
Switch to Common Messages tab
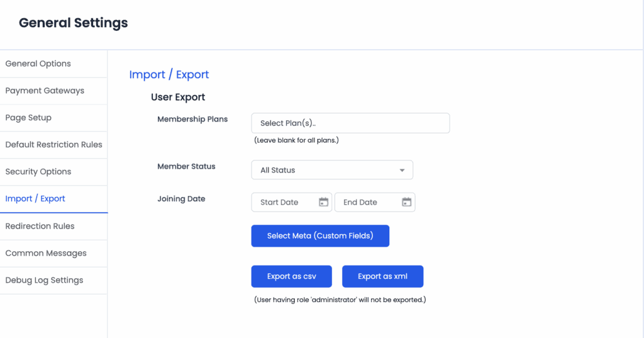coord(53,253)
